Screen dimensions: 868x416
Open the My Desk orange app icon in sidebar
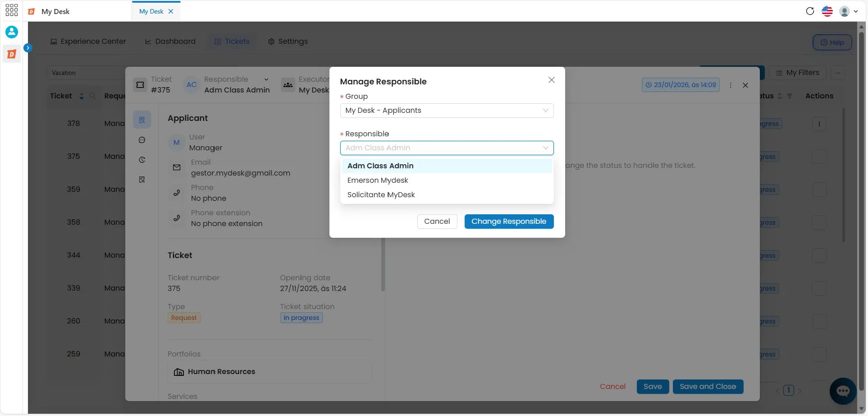12,54
